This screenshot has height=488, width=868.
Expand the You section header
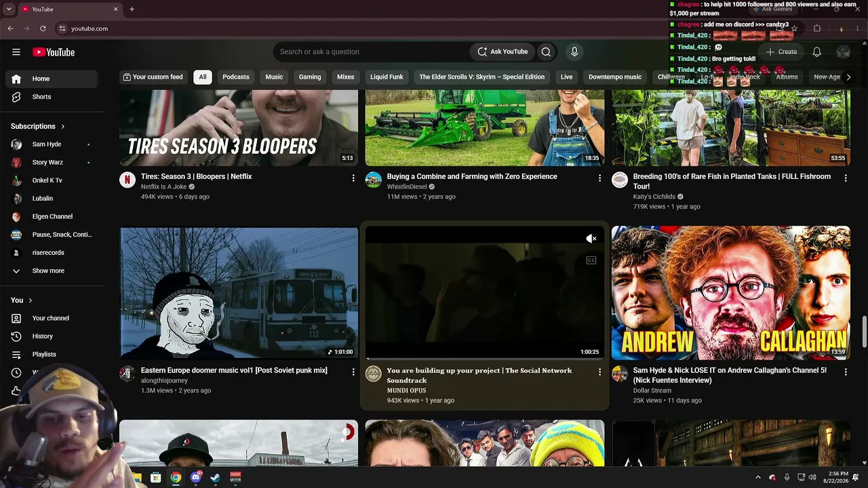click(x=22, y=300)
